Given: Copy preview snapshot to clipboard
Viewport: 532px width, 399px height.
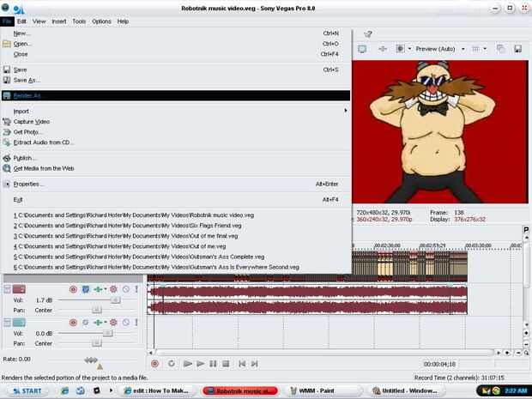Looking at the screenshot, I should click(500, 49).
